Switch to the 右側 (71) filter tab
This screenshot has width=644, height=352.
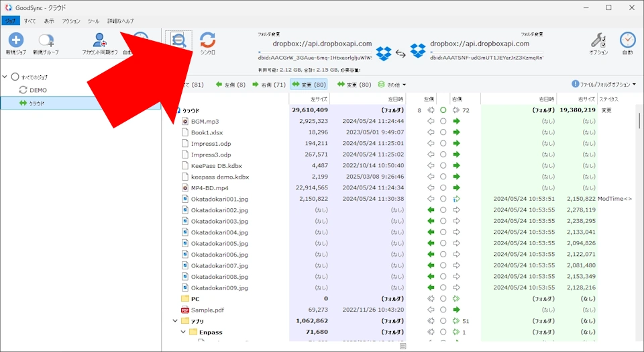269,84
